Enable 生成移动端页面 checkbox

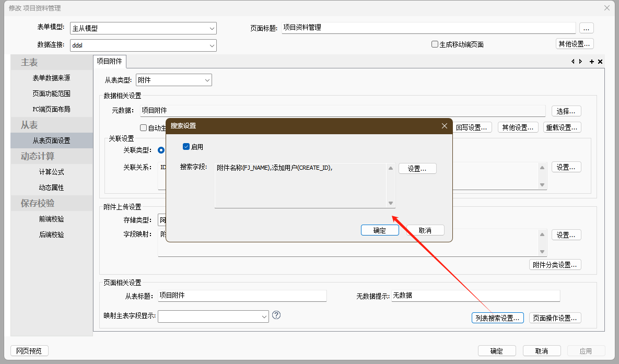coord(435,44)
